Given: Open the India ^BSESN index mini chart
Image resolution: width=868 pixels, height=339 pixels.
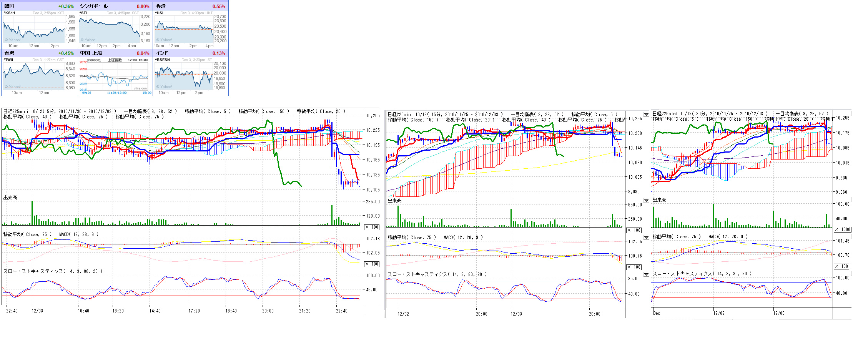Looking at the screenshot, I should [185, 76].
